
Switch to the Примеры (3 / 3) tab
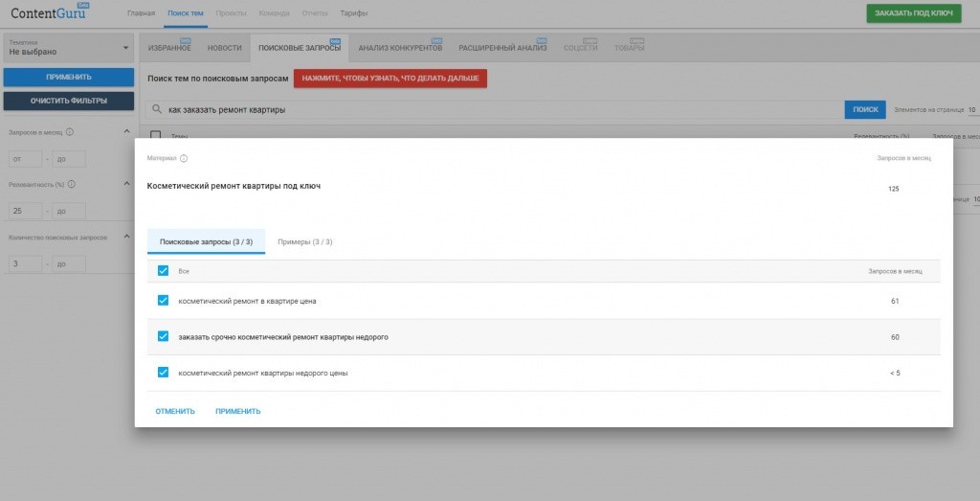304,241
